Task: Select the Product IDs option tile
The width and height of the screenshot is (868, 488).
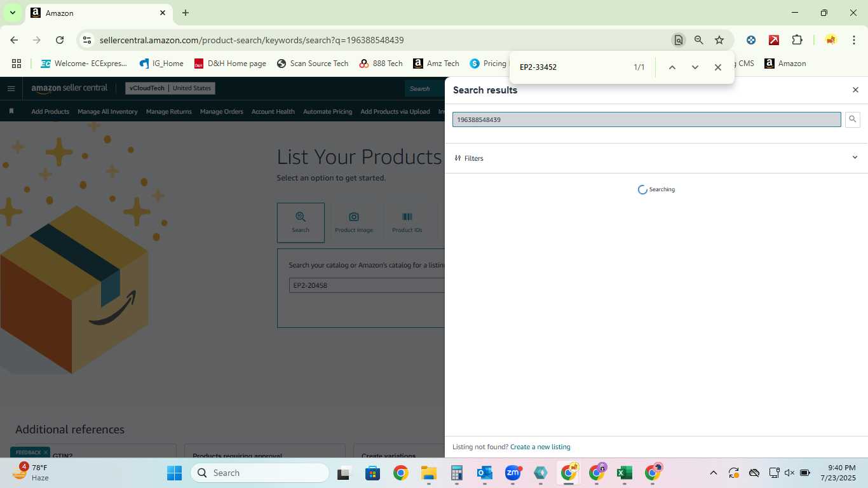Action: click(407, 222)
